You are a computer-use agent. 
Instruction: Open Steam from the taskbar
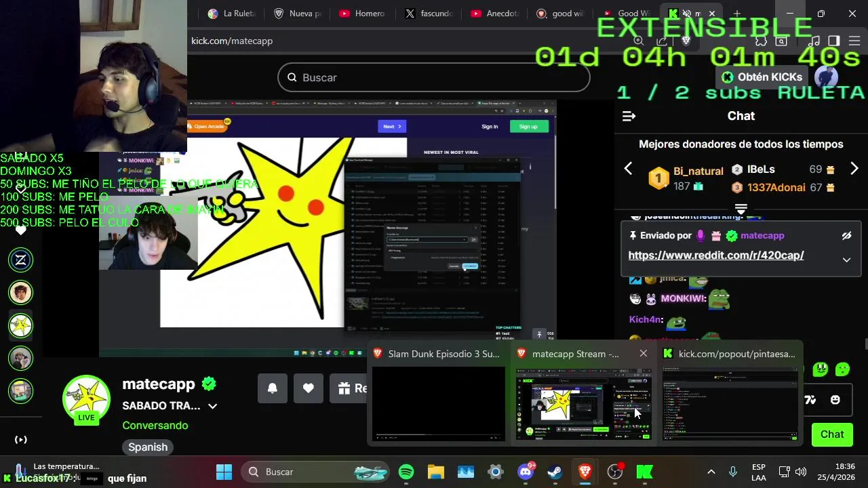tap(555, 472)
